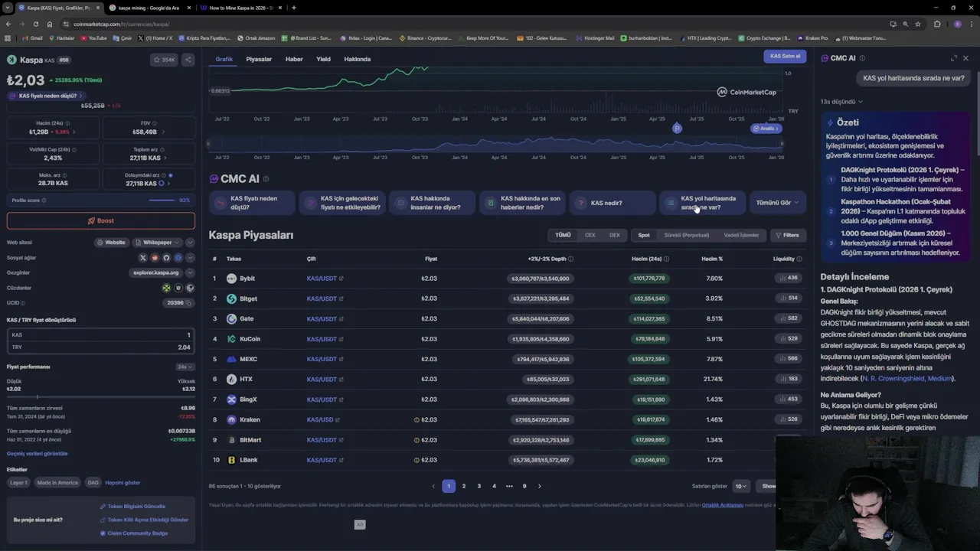
Task: Open explorer.kaspa.org link
Action: click(155, 272)
